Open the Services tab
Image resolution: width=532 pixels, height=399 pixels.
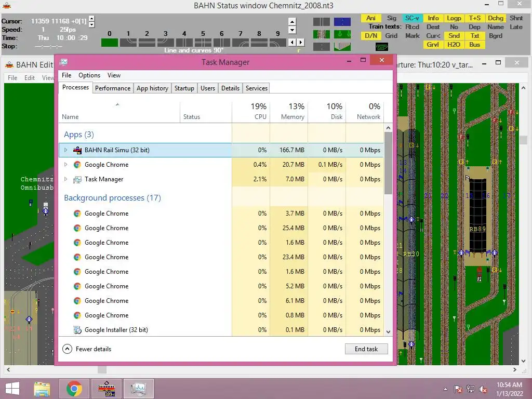(x=257, y=88)
